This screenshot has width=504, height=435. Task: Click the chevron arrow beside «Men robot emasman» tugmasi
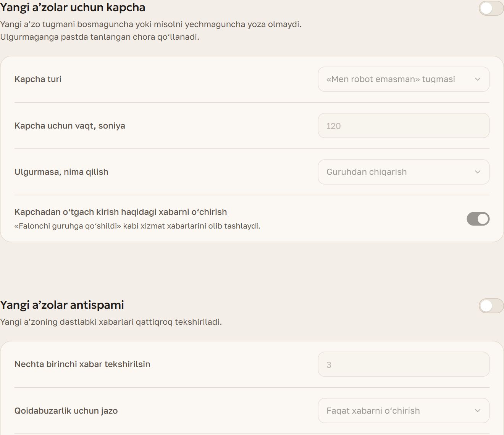point(477,79)
